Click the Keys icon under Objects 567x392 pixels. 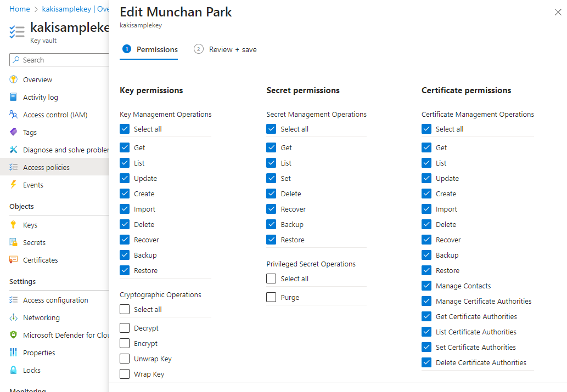[x=13, y=225]
